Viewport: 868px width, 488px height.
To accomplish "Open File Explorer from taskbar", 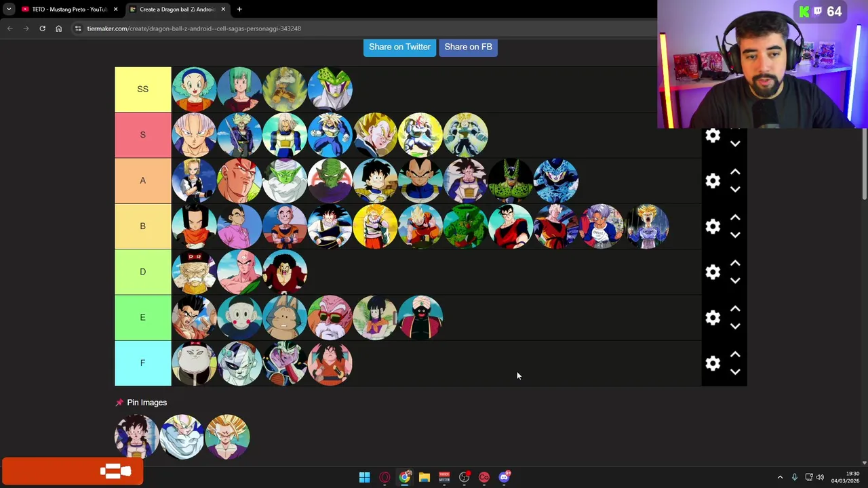I will coord(424,477).
